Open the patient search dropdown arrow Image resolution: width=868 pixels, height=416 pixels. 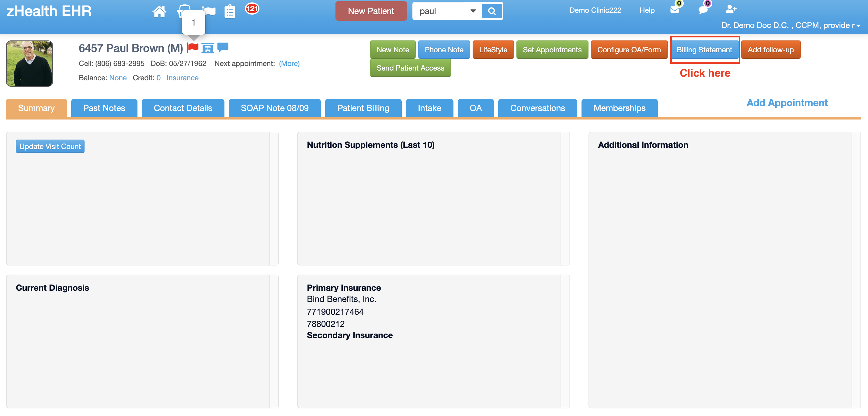point(473,11)
